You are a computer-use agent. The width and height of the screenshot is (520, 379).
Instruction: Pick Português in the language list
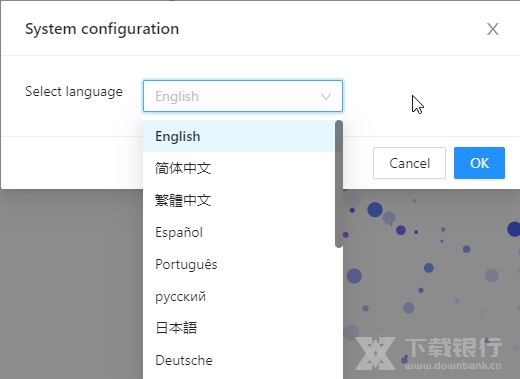239,264
